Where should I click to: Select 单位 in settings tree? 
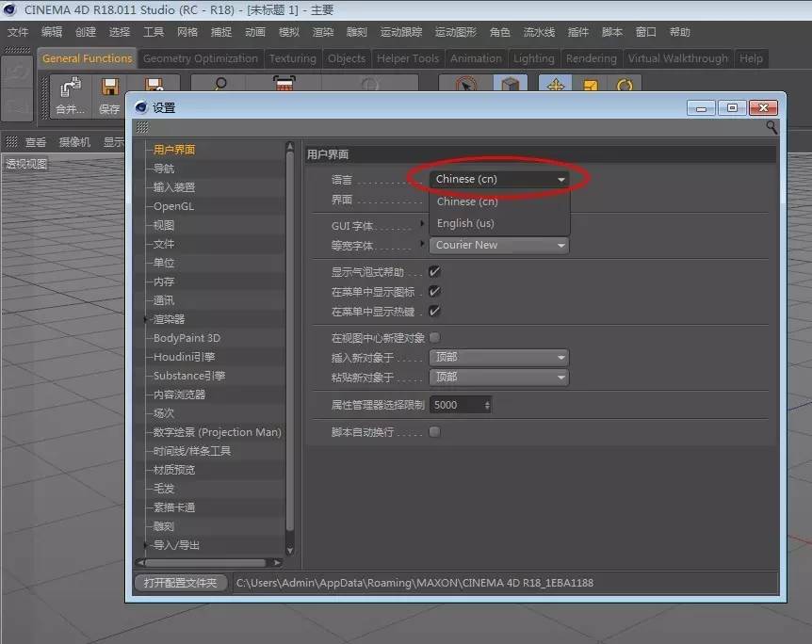(164, 263)
